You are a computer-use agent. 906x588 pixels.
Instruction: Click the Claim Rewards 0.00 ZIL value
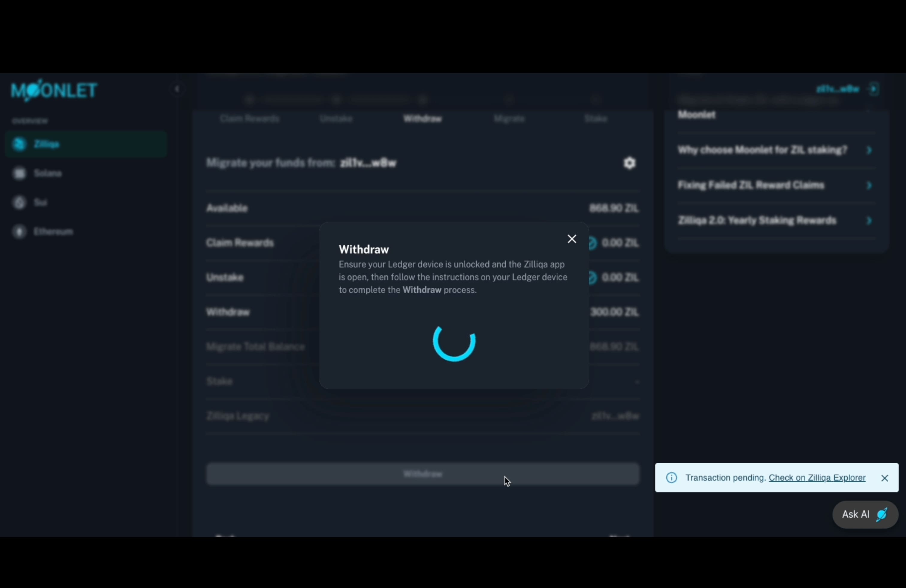[x=620, y=243]
